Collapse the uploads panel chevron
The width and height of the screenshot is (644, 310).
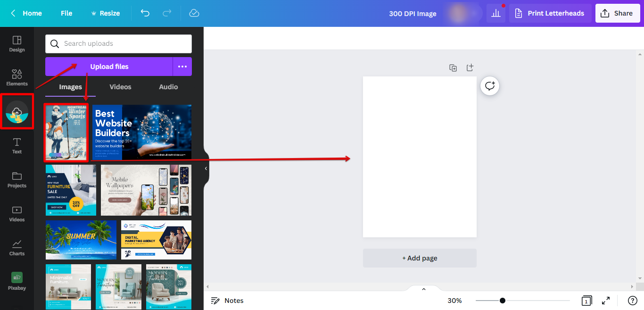pos(206,168)
